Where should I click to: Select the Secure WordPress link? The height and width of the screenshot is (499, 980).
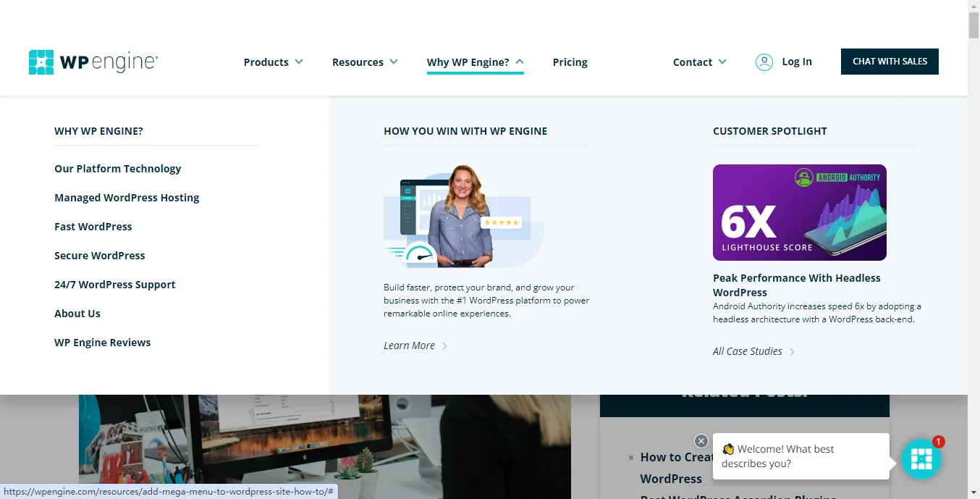100,256
